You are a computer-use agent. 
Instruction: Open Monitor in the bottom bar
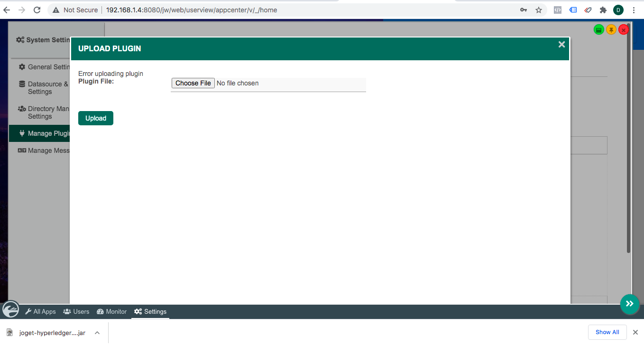click(x=112, y=311)
